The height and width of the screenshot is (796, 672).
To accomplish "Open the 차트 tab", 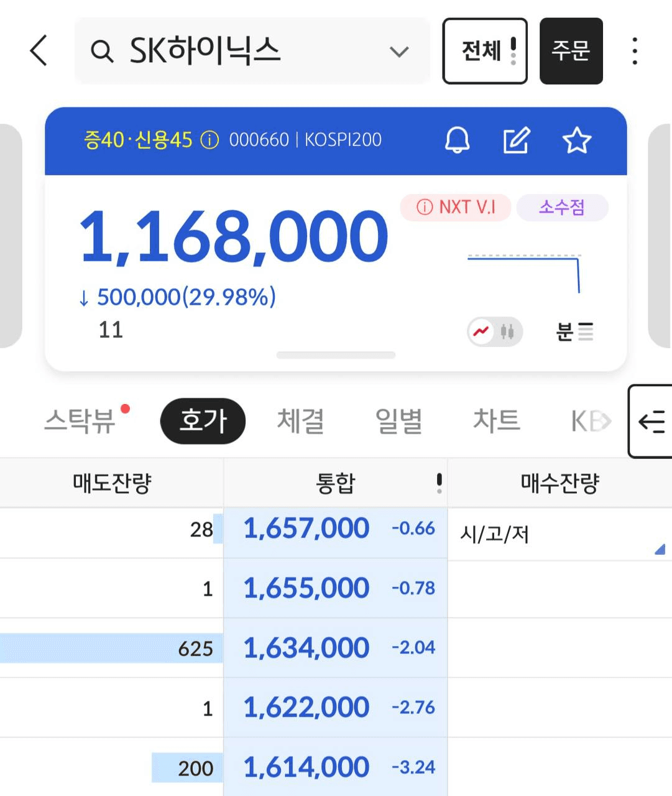I will [x=496, y=421].
